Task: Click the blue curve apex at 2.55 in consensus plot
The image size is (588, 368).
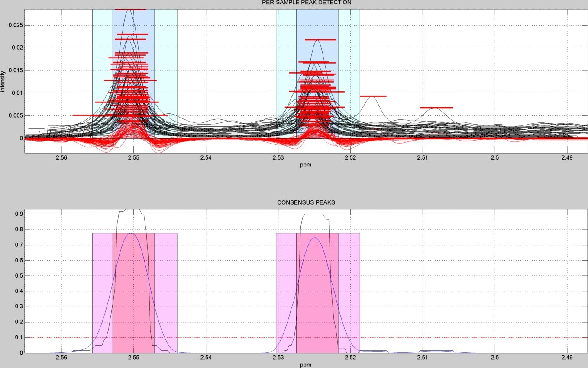Action: point(131,234)
